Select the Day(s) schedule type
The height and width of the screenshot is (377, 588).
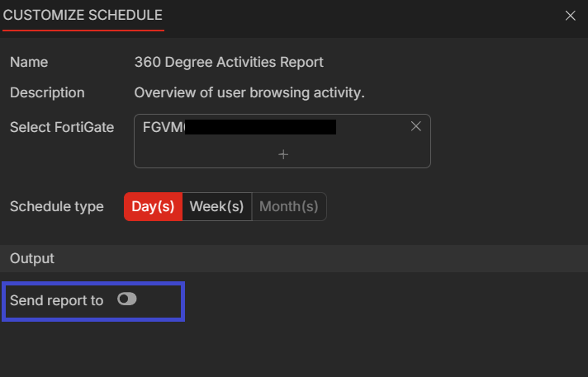pyautogui.click(x=153, y=206)
